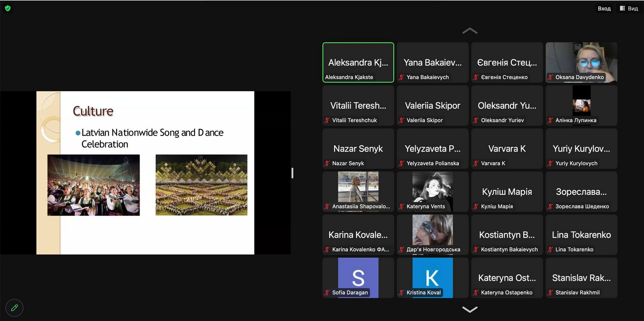This screenshot has width=644, height=321.
Task: Click the choir photo on the slide
Action: [93, 185]
